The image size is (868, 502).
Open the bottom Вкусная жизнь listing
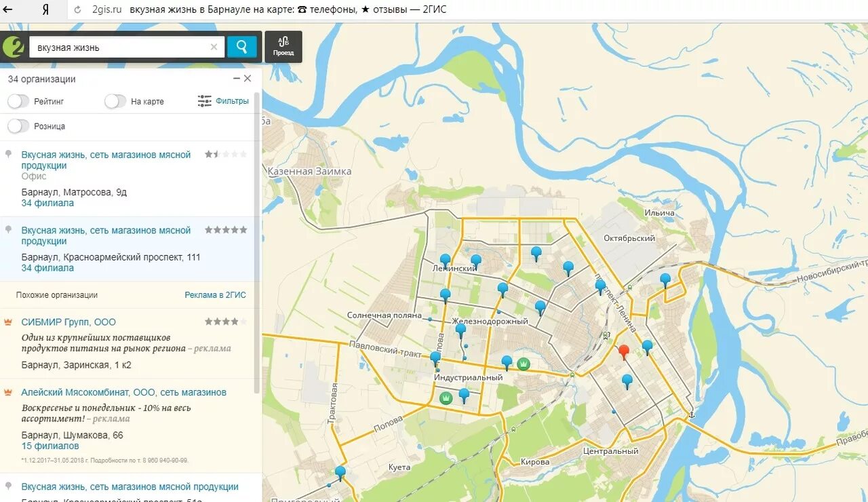[x=130, y=486]
